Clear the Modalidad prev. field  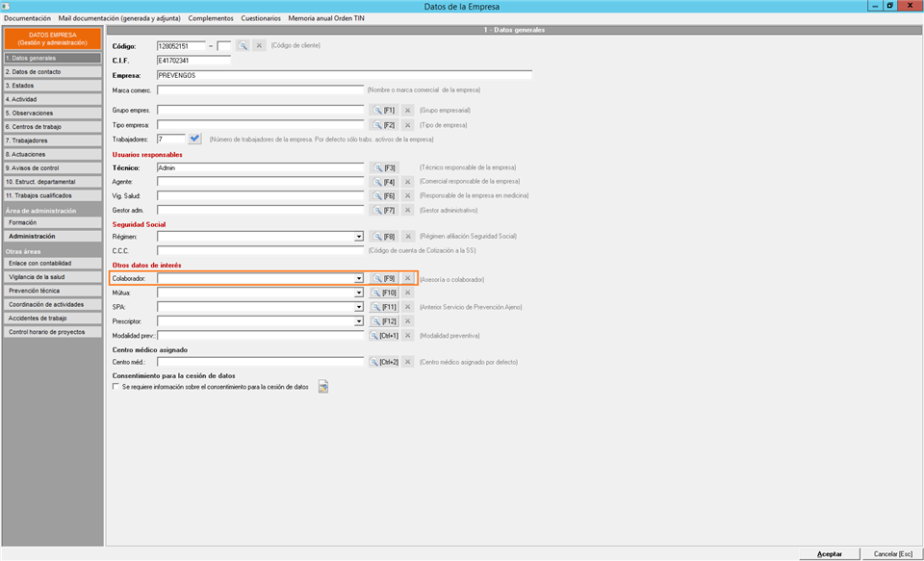pos(408,335)
